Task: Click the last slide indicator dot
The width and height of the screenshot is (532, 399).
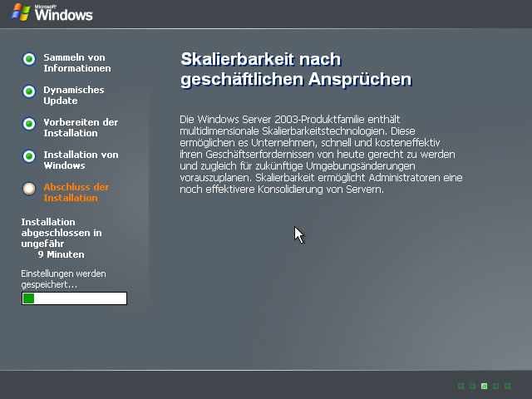Action: [x=508, y=387]
